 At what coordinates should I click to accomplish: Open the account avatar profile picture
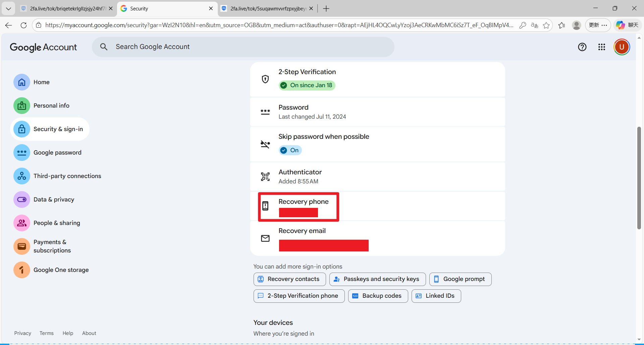622,47
